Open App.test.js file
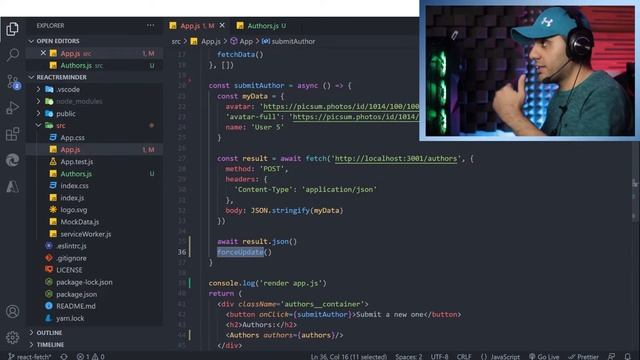 pyautogui.click(x=76, y=162)
